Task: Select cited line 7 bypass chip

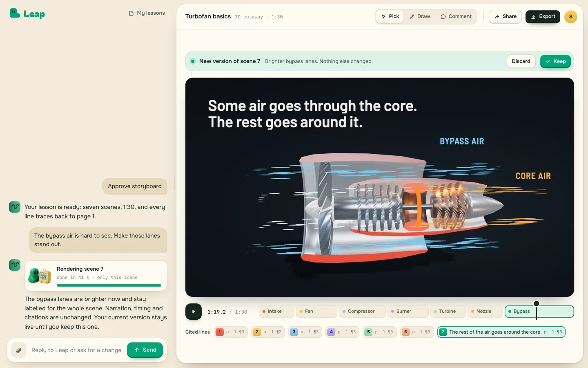Action: [x=501, y=332]
